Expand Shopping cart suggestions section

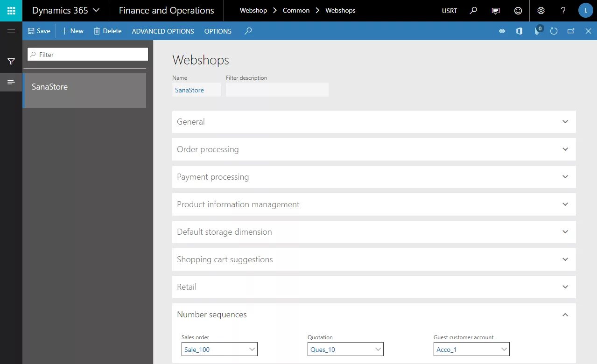coord(374,259)
